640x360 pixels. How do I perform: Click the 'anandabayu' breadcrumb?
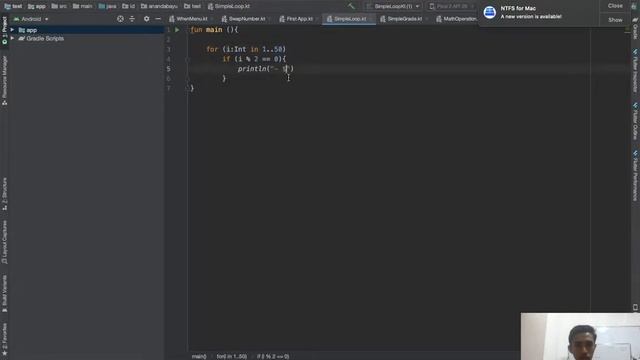(x=160, y=7)
